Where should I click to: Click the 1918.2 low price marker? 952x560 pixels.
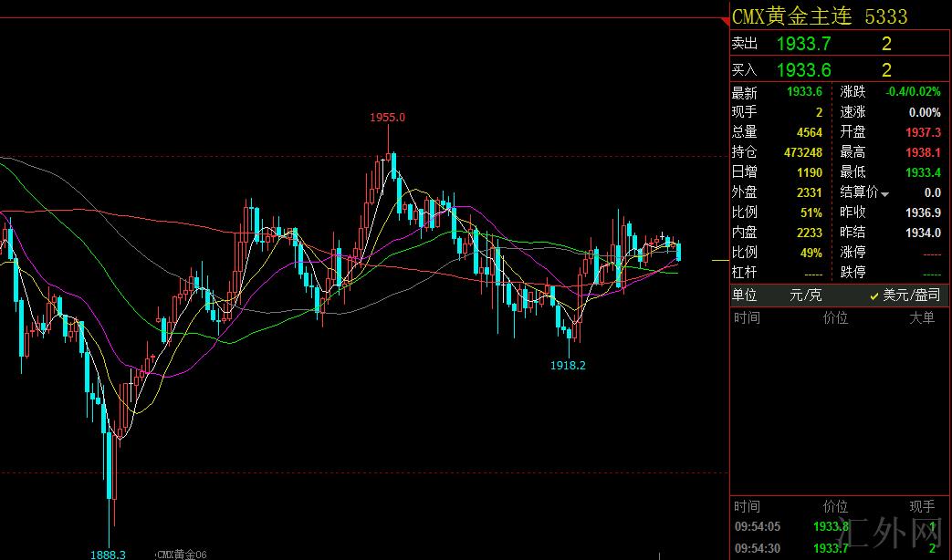pyautogui.click(x=568, y=365)
